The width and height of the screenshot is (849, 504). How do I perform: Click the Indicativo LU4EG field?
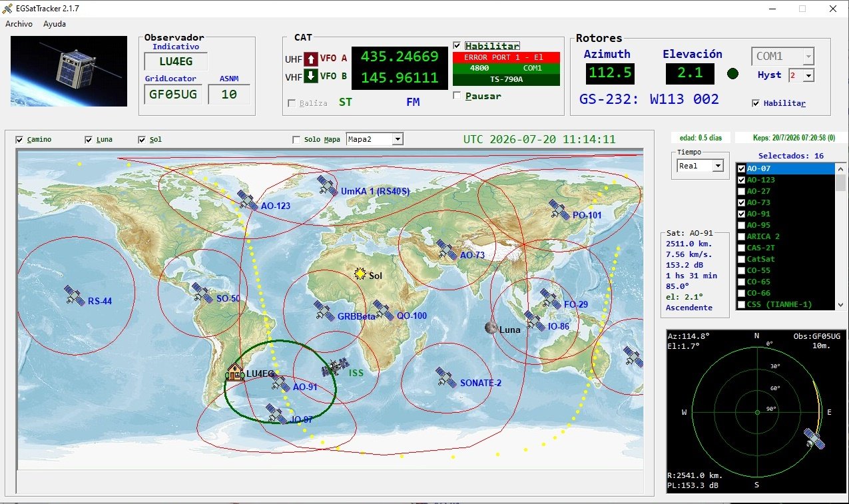click(176, 62)
